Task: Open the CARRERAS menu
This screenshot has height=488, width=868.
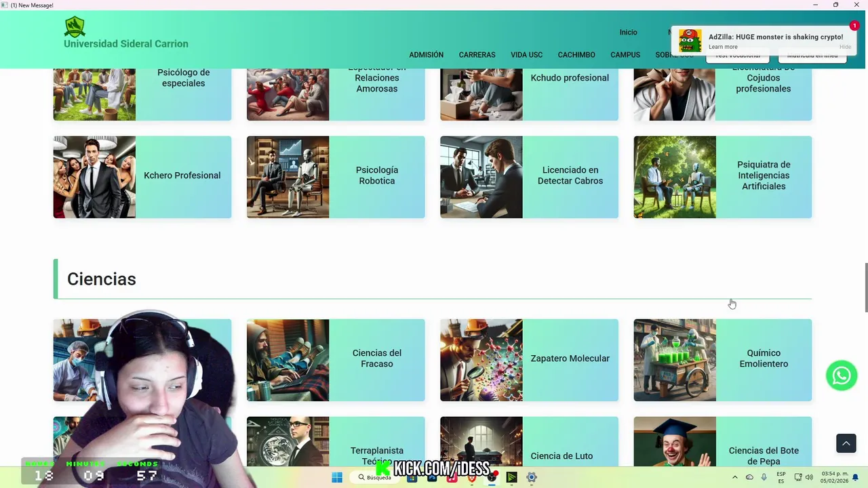Action: (477, 55)
